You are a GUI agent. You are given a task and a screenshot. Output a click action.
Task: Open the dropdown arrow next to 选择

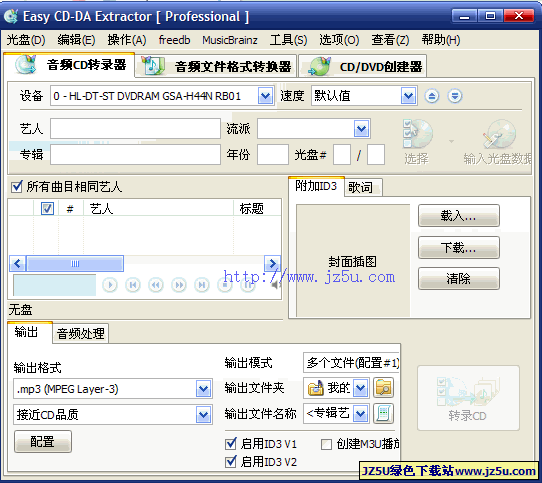tap(451, 141)
